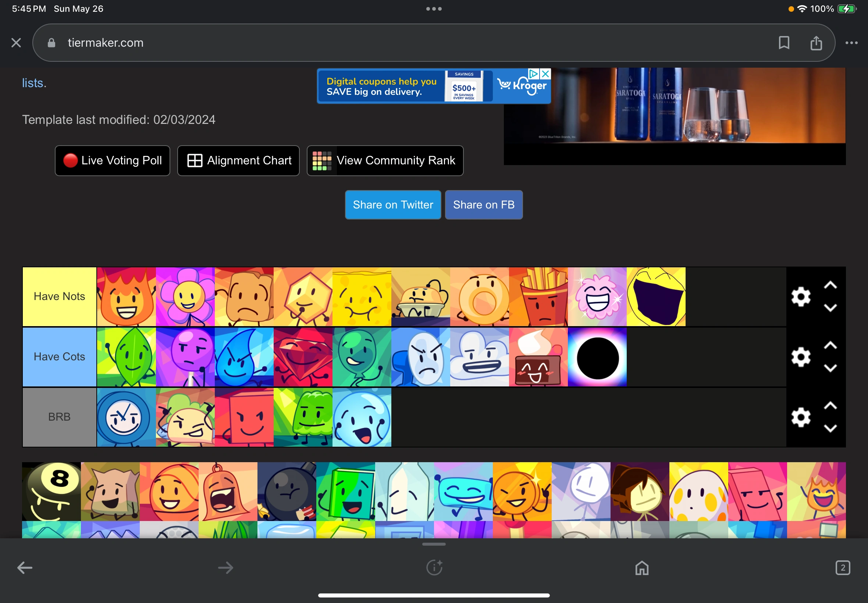Move the Have Cots tier down with the chevron

(x=830, y=368)
